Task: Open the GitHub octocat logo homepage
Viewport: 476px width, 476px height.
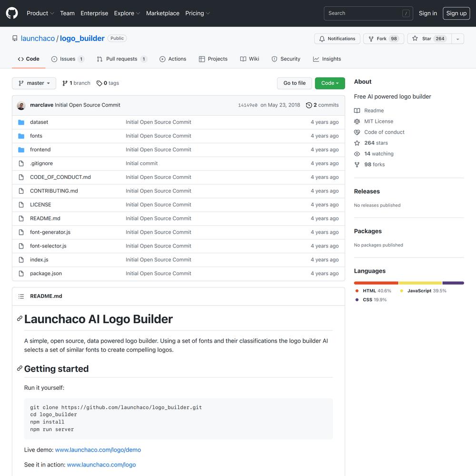Action: [x=12, y=13]
